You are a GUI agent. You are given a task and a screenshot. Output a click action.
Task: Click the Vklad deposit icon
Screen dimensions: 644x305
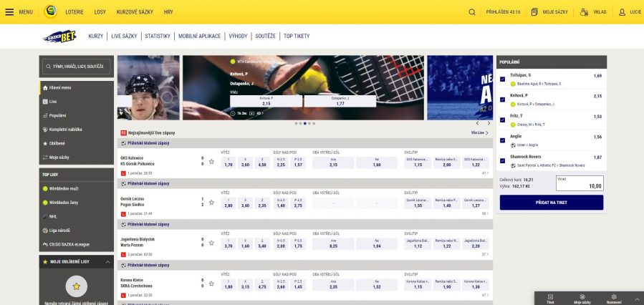point(585,12)
